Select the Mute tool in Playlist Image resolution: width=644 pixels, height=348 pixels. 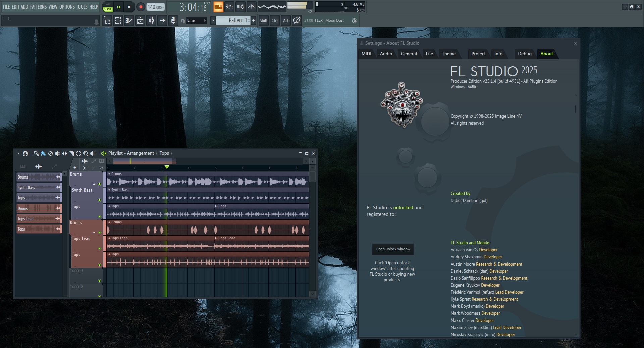(x=57, y=153)
